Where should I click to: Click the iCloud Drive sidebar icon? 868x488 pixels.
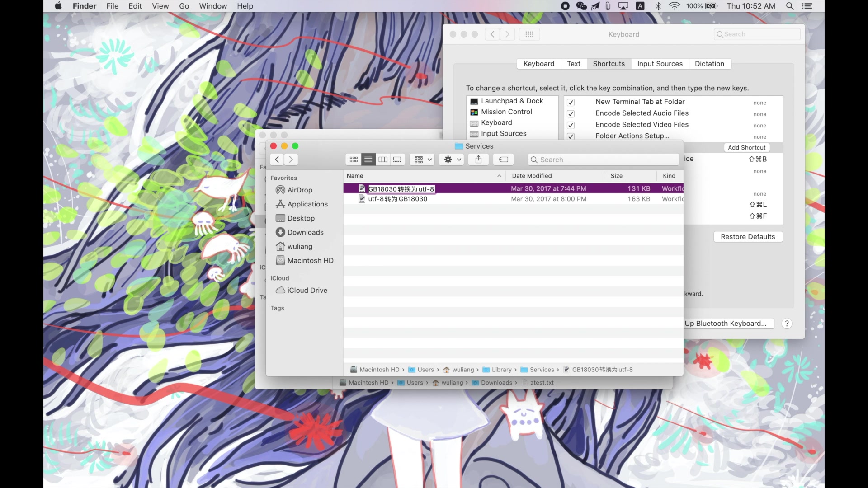click(279, 290)
